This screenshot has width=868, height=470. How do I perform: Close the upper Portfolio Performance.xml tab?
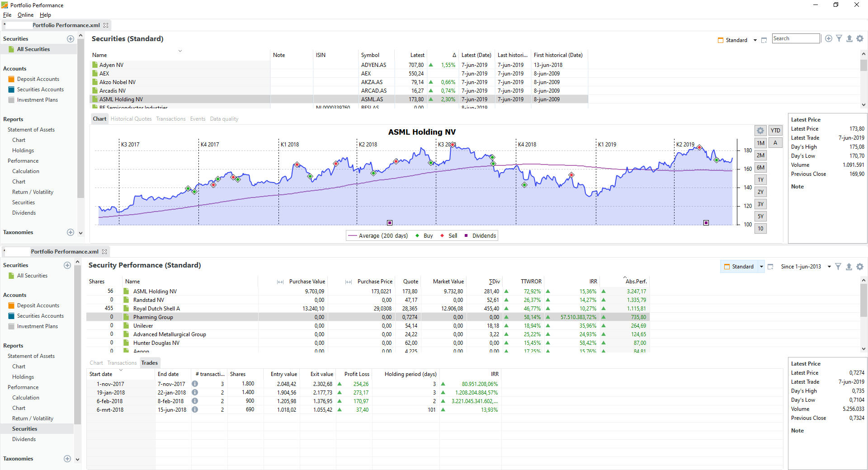106,25
